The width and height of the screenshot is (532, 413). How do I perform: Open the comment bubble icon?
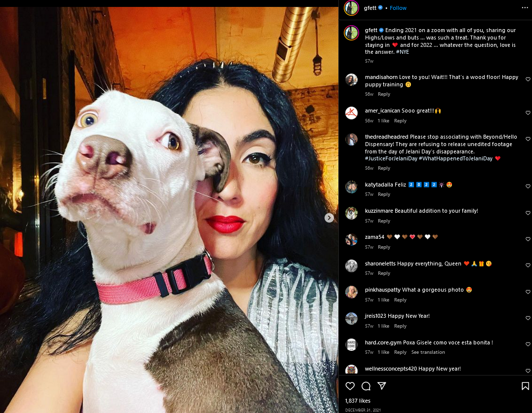[x=366, y=386]
